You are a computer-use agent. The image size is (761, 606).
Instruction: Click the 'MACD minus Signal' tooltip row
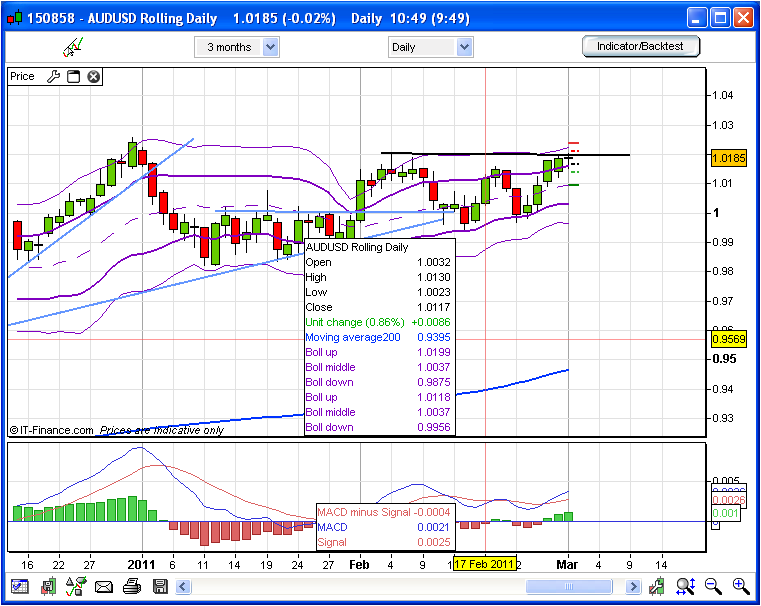(x=384, y=512)
